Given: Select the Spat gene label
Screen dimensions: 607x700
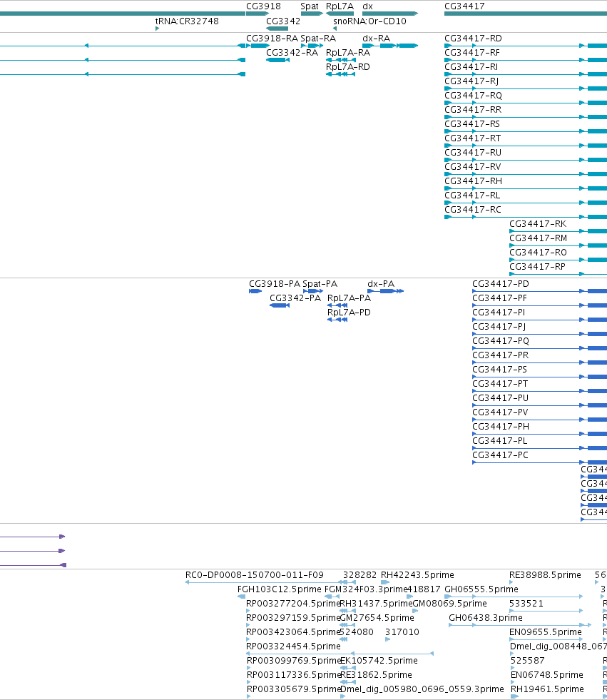Looking at the screenshot, I should (310, 6).
